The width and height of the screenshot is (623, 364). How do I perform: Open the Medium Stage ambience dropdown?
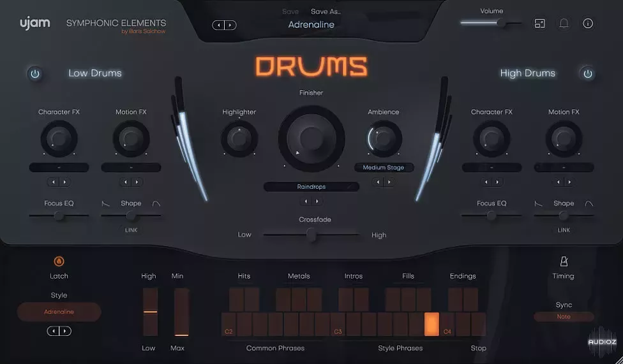[x=384, y=168]
